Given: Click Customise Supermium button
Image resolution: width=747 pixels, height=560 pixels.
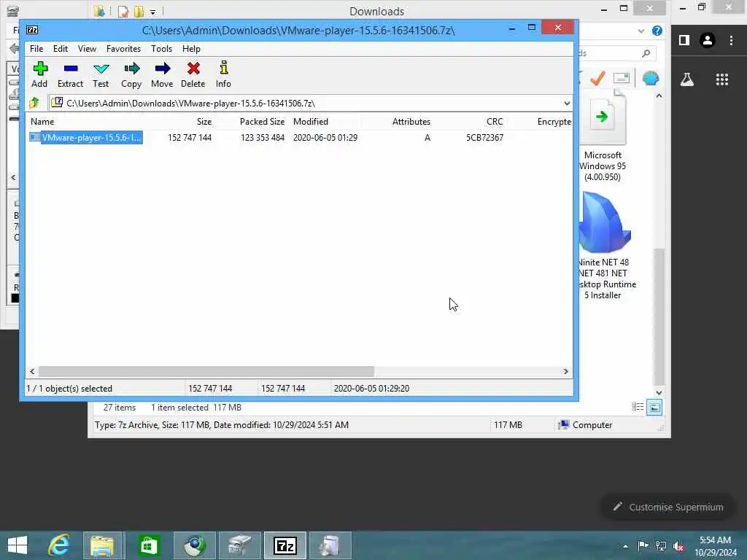Looking at the screenshot, I should tap(668, 507).
